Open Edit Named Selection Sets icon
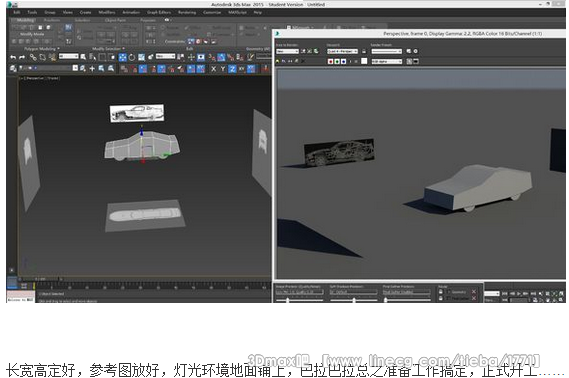 (250, 57)
